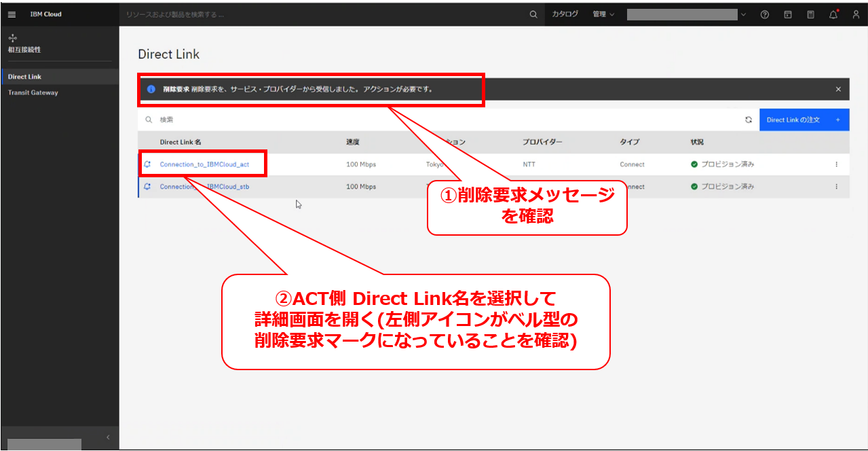Open the Connection_to_IBMCloud_act link
The image size is (868, 451).
coord(204,164)
